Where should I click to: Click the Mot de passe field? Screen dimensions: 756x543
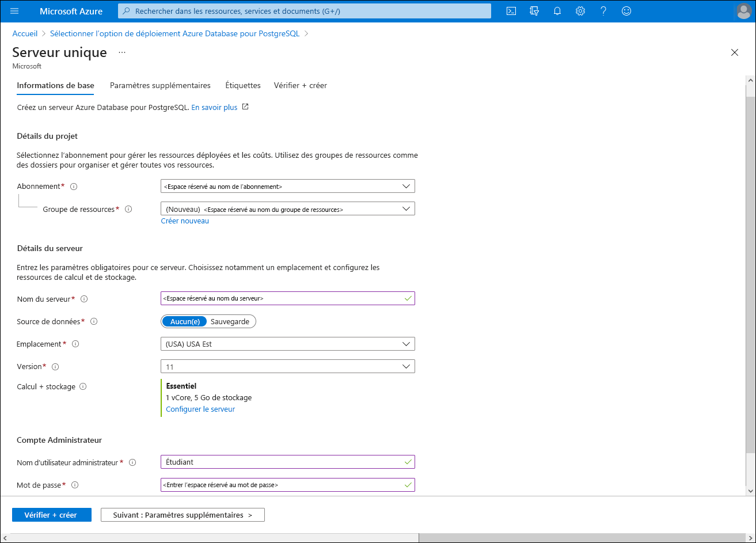(x=288, y=485)
